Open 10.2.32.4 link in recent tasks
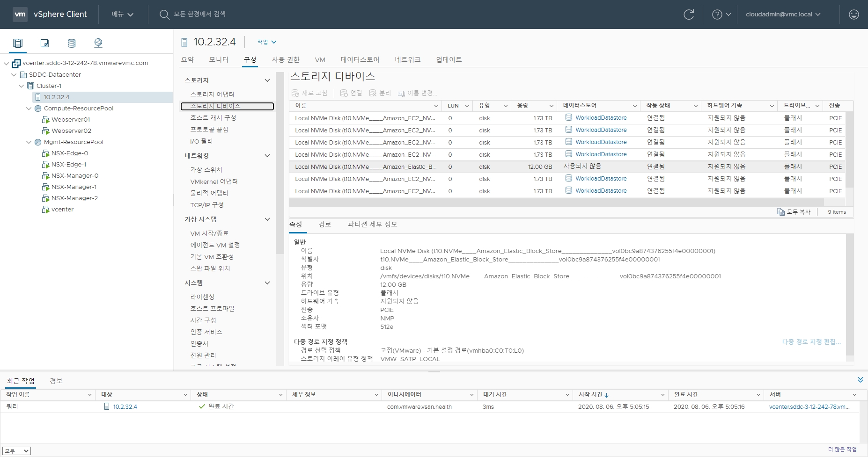 tap(125, 407)
